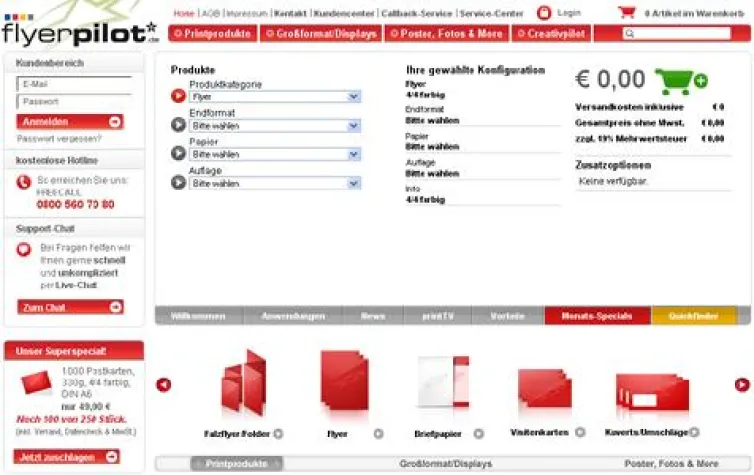
Task: Focus the Passwort input field
Action: pyautogui.click(x=75, y=101)
